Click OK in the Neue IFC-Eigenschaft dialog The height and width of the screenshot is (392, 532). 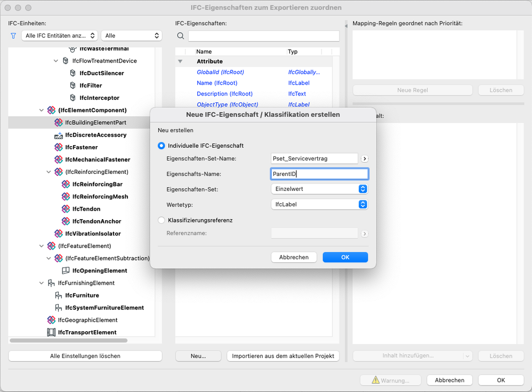pyautogui.click(x=345, y=257)
